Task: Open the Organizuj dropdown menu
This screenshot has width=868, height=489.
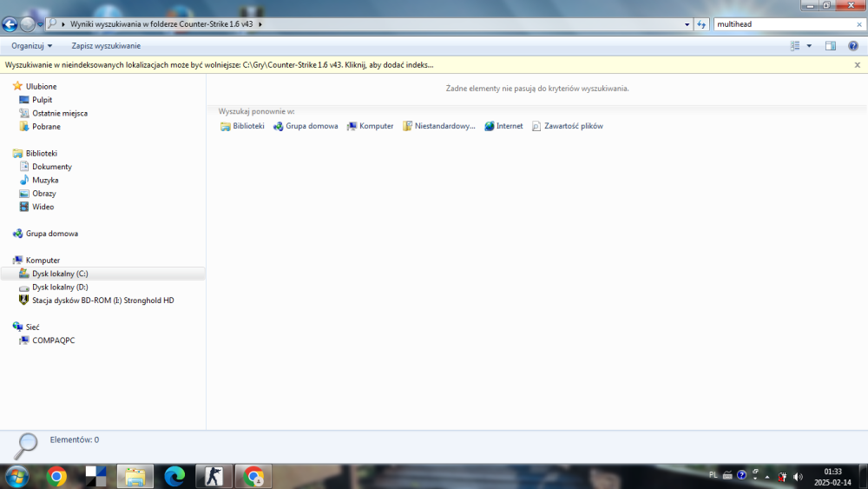Action: coord(32,46)
